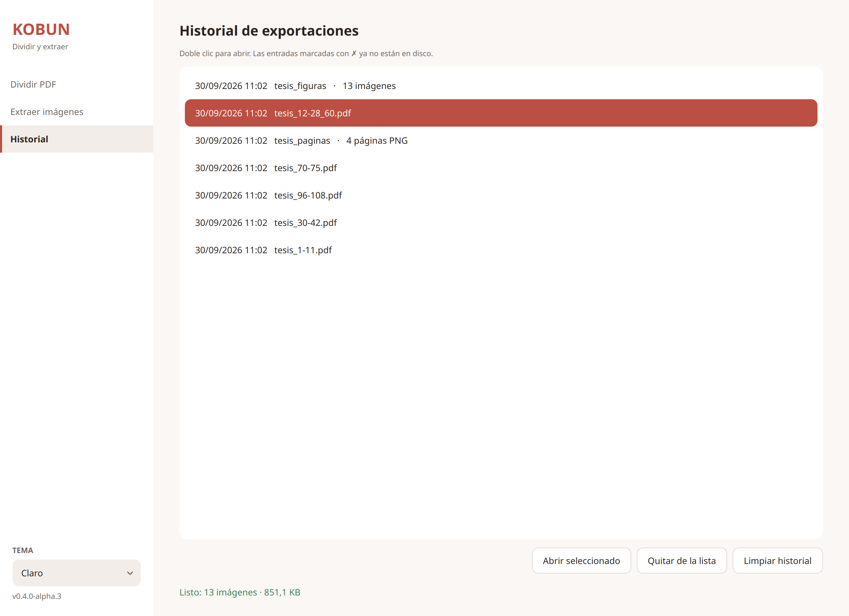
Task: Click the status message Listo: 13 imágenes
Action: click(240, 592)
